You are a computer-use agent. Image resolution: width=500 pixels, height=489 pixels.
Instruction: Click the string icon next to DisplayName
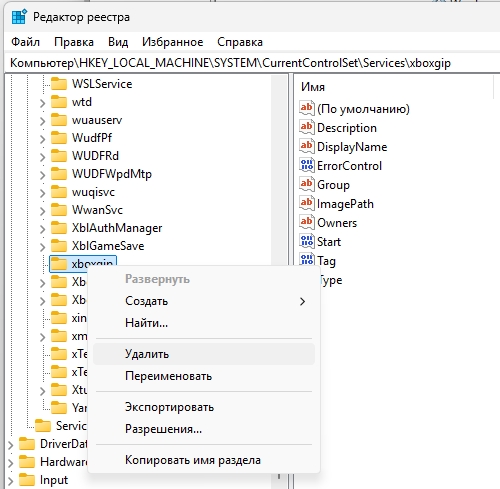click(307, 146)
